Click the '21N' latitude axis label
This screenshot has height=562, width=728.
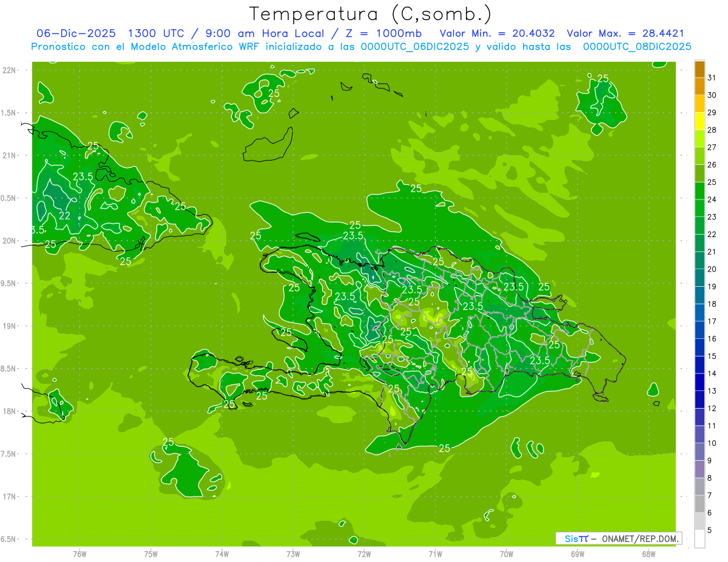pyautogui.click(x=10, y=155)
